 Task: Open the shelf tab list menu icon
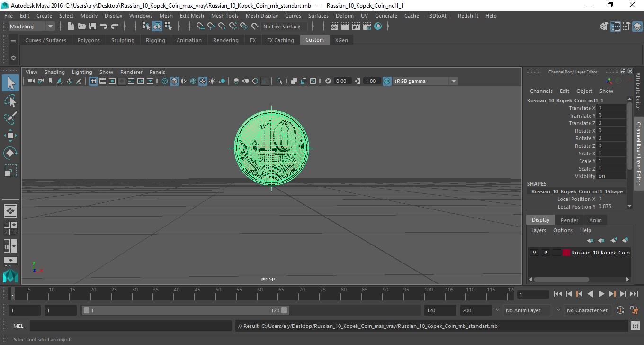point(13,40)
